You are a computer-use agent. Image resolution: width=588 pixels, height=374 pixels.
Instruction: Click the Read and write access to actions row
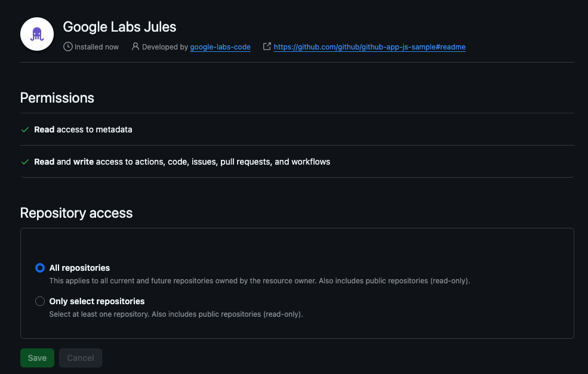coord(297,162)
